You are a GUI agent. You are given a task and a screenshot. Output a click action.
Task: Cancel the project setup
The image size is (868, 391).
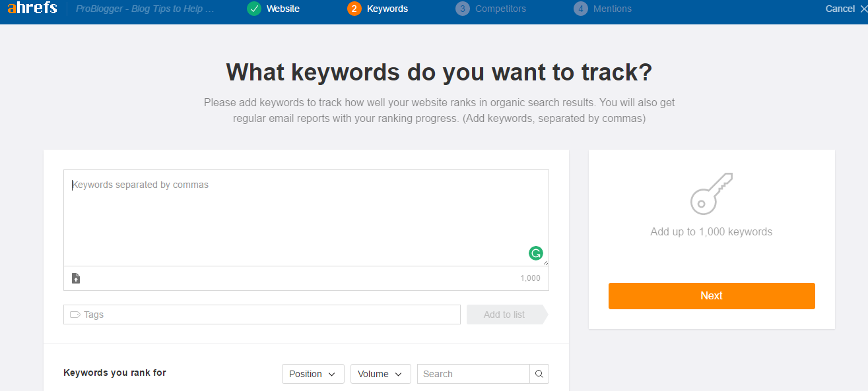(x=846, y=9)
